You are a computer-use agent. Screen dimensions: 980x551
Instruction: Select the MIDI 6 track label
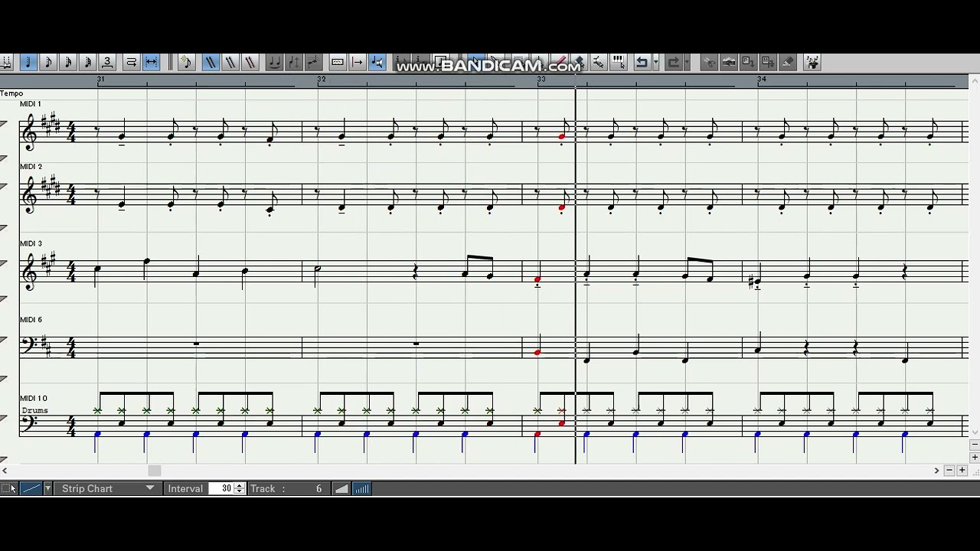31,320
